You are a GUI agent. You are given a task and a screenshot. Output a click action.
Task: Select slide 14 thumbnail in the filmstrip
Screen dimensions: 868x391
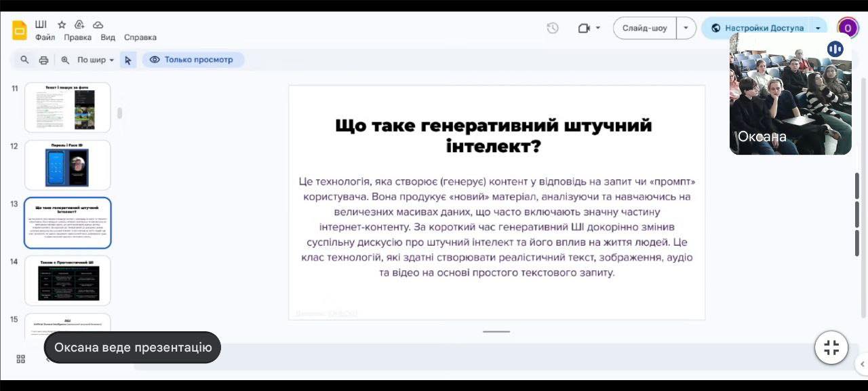pyautogui.click(x=68, y=280)
